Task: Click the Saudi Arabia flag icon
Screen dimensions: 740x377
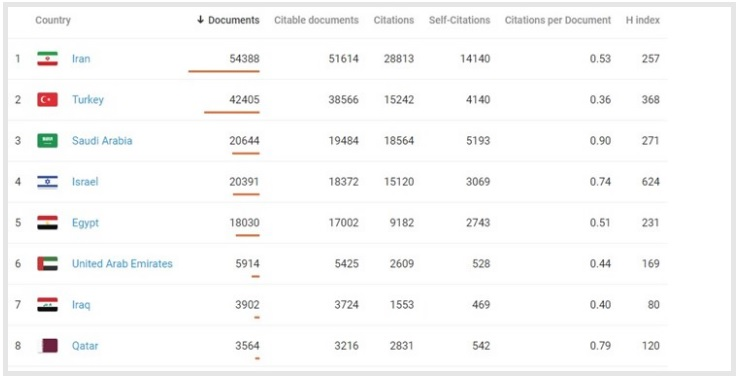Action: 47,141
